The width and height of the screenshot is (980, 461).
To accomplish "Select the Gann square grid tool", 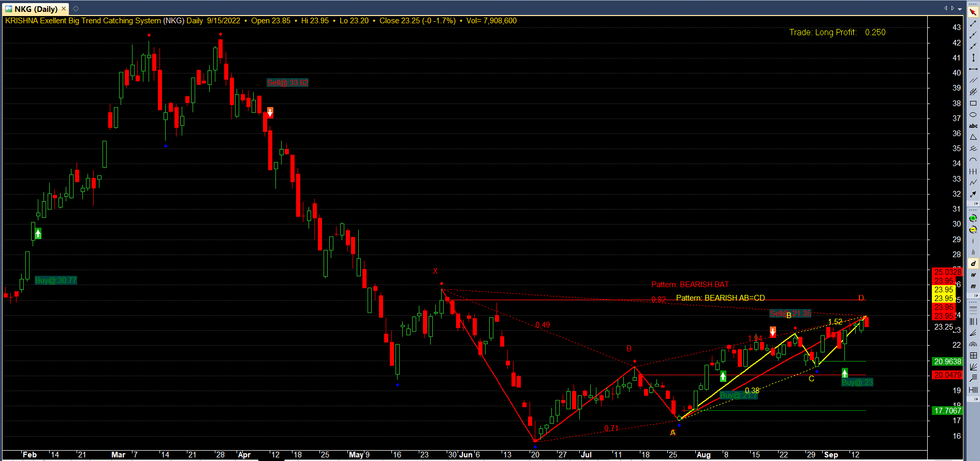I will click(x=973, y=355).
